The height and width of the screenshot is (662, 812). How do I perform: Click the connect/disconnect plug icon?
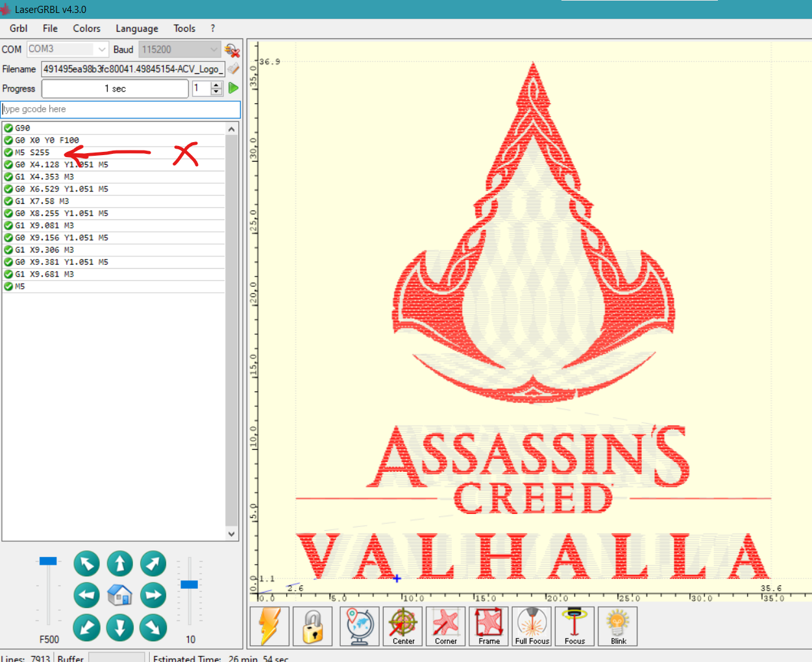[232, 50]
